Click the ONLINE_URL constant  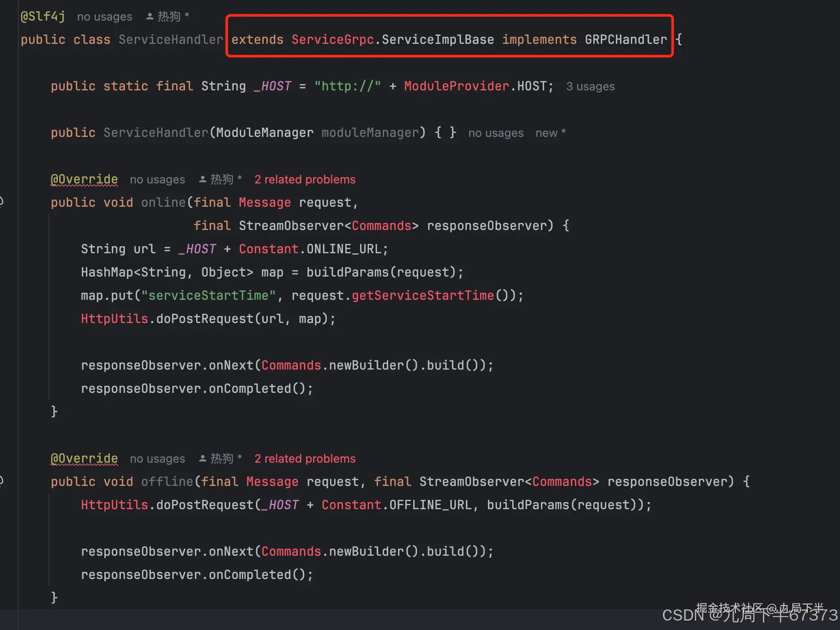(x=343, y=249)
